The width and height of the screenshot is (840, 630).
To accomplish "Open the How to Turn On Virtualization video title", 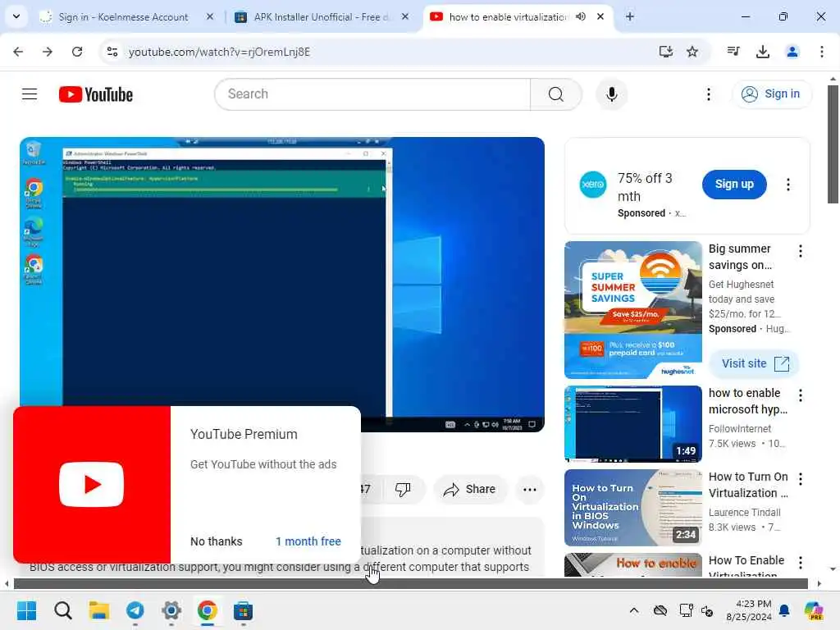I will [748, 485].
